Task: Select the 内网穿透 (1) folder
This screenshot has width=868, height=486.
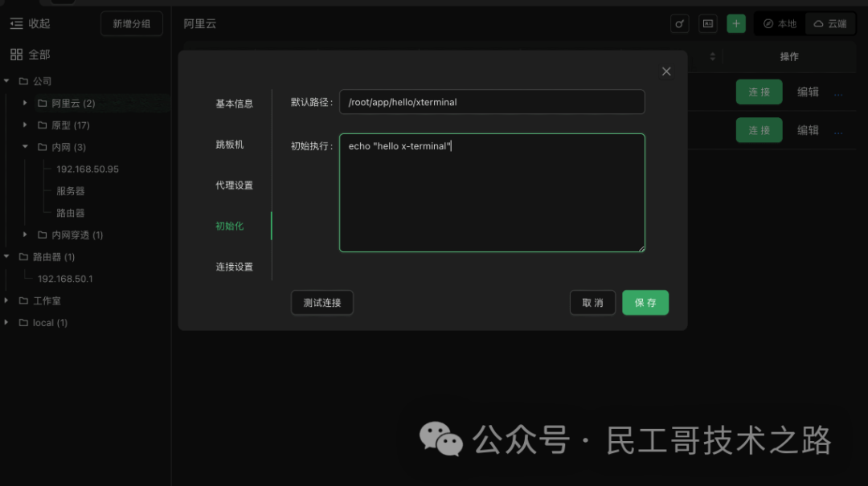Action: click(77, 235)
